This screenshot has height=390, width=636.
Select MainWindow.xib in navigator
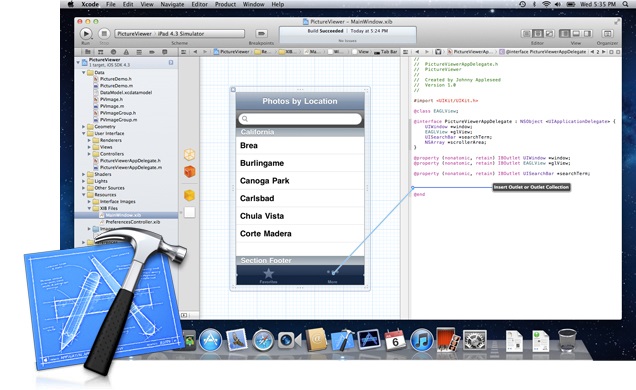pos(123,215)
